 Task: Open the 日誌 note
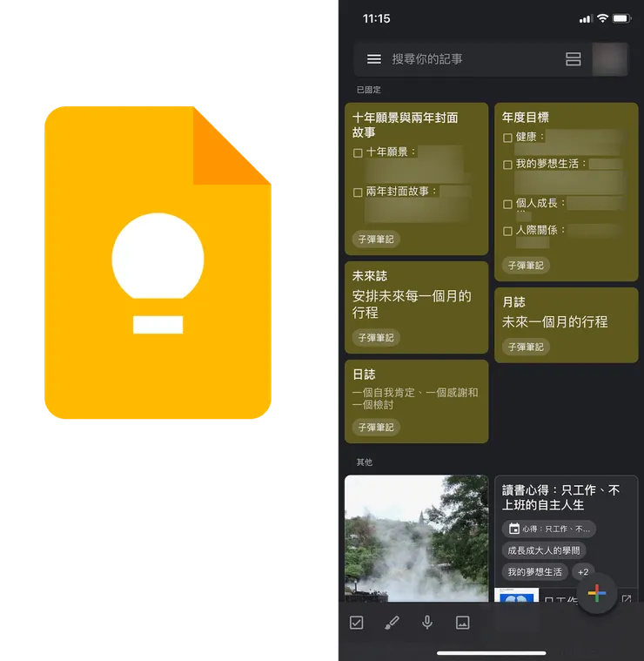point(417,401)
